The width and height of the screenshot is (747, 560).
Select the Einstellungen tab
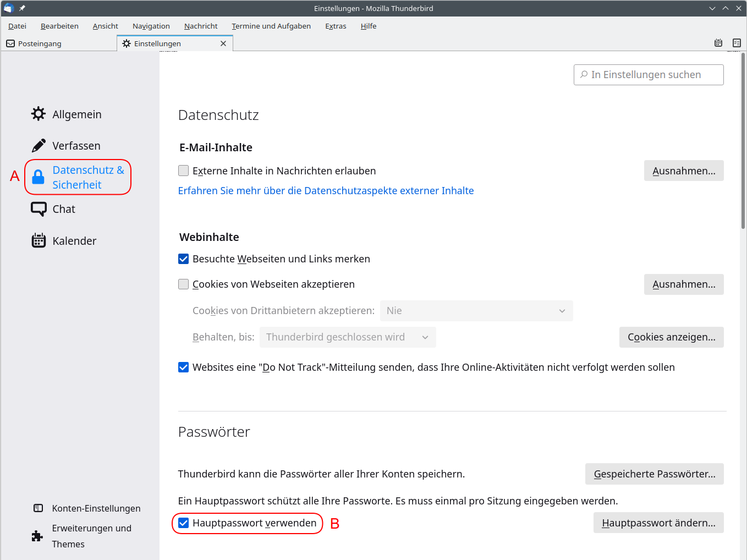point(175,43)
